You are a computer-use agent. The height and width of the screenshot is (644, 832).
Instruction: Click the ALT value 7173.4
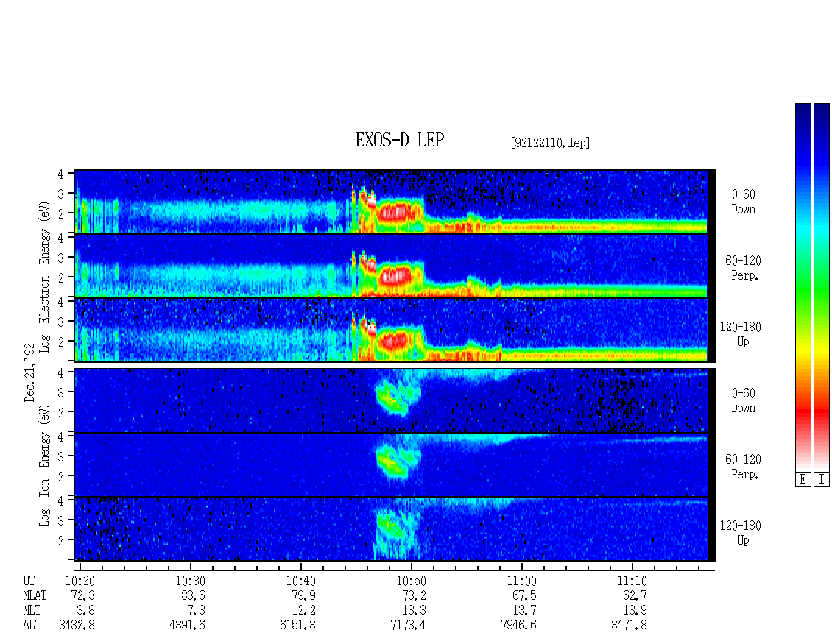pyautogui.click(x=408, y=625)
